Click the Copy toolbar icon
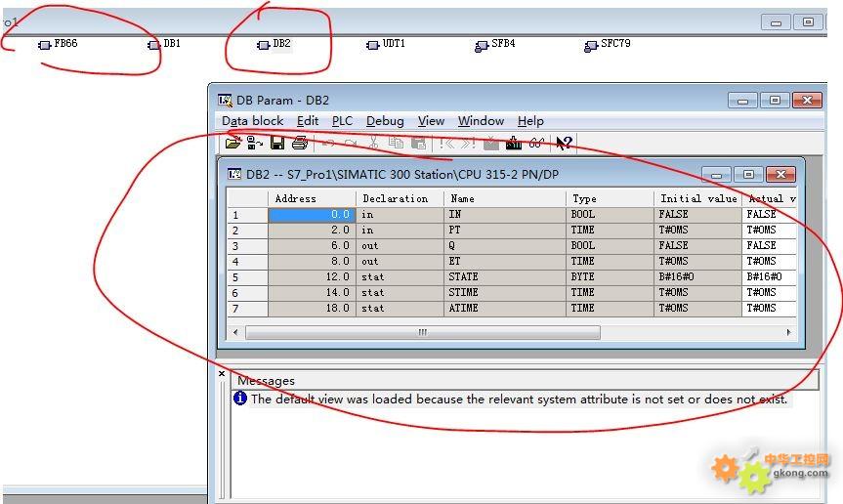Image resolution: width=843 pixels, height=504 pixels. pyautogui.click(x=396, y=143)
